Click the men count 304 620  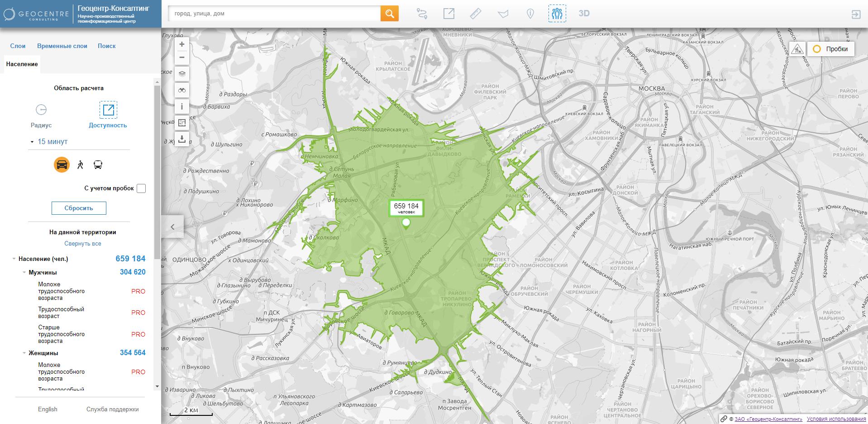click(x=133, y=272)
